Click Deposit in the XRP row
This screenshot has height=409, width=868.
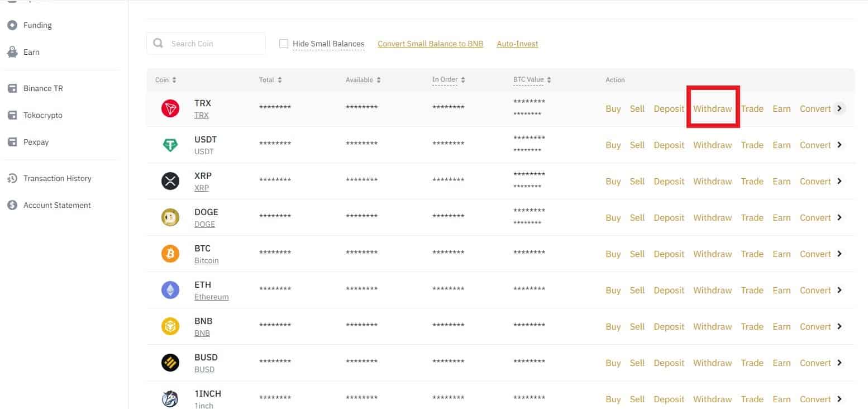pyautogui.click(x=669, y=181)
